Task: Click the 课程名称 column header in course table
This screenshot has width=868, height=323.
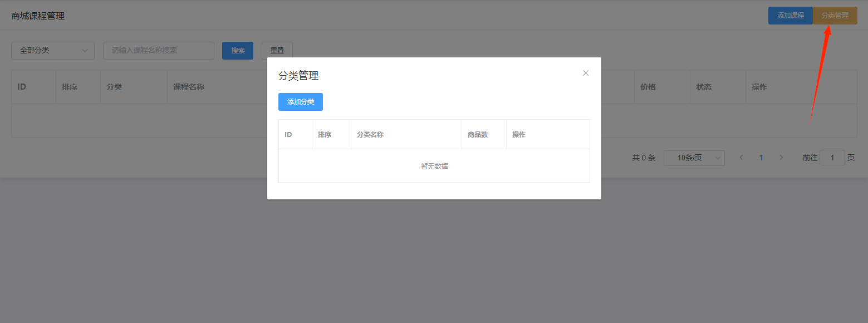Action: tap(189, 87)
